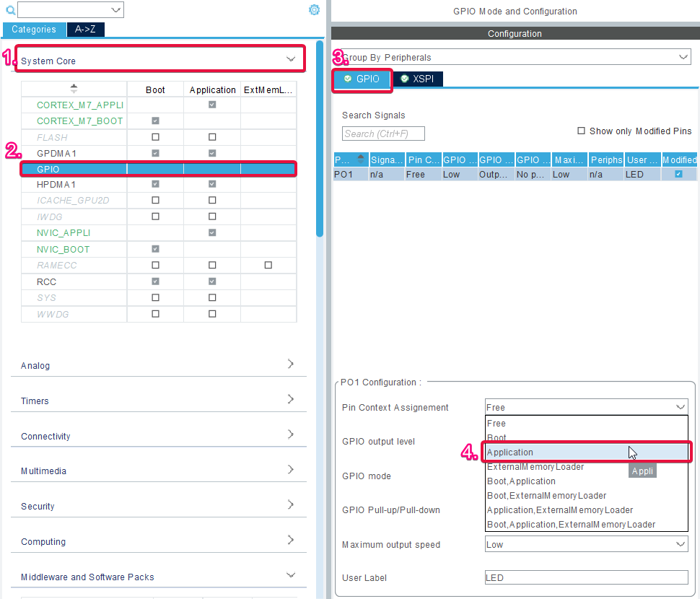Viewport: 700px width, 599px height.
Task: Toggle the FLASH Boot checkbox
Action: 155,137
